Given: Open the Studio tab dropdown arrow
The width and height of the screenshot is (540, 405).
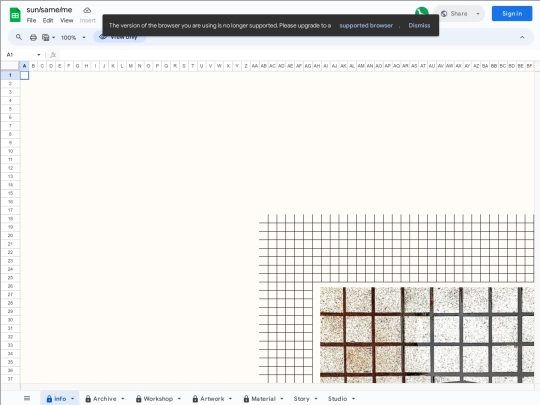Looking at the screenshot, I should coord(353,399).
